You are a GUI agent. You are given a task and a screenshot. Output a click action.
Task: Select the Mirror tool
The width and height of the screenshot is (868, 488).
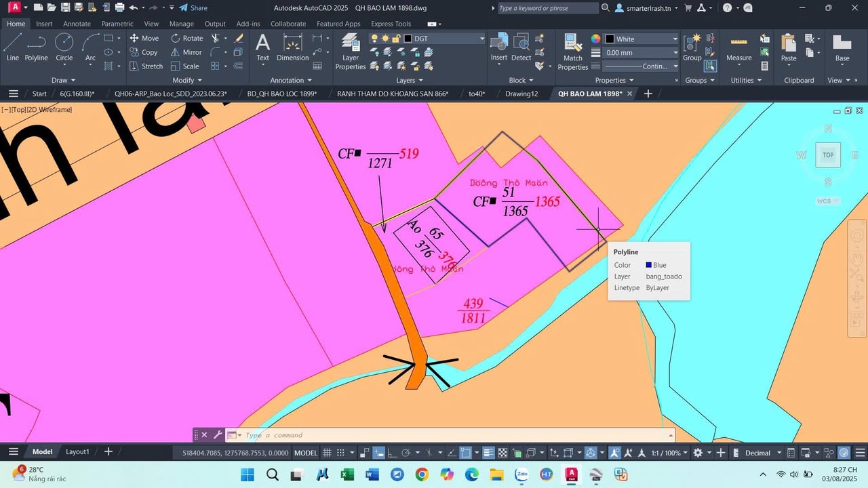[x=186, y=52]
